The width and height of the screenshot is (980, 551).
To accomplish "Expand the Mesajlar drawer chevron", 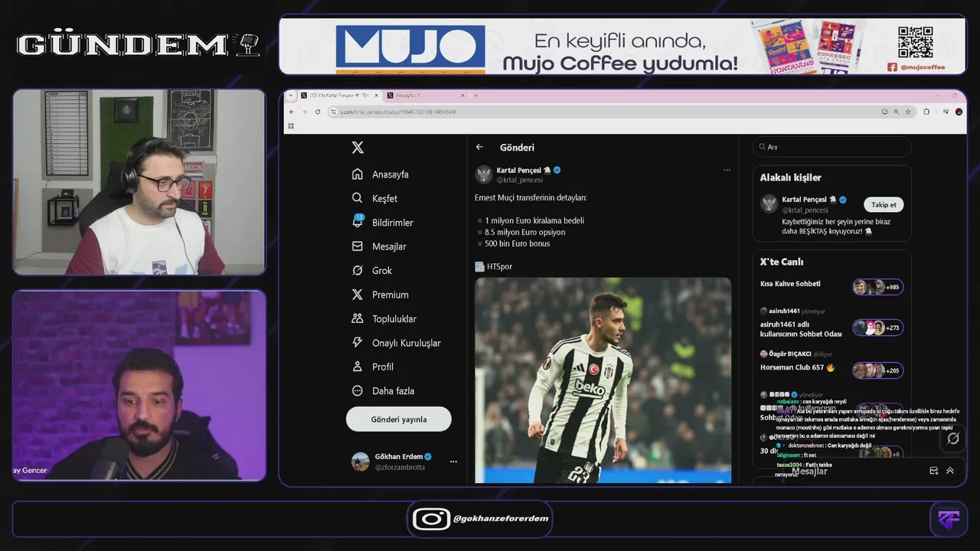I will click(x=950, y=471).
